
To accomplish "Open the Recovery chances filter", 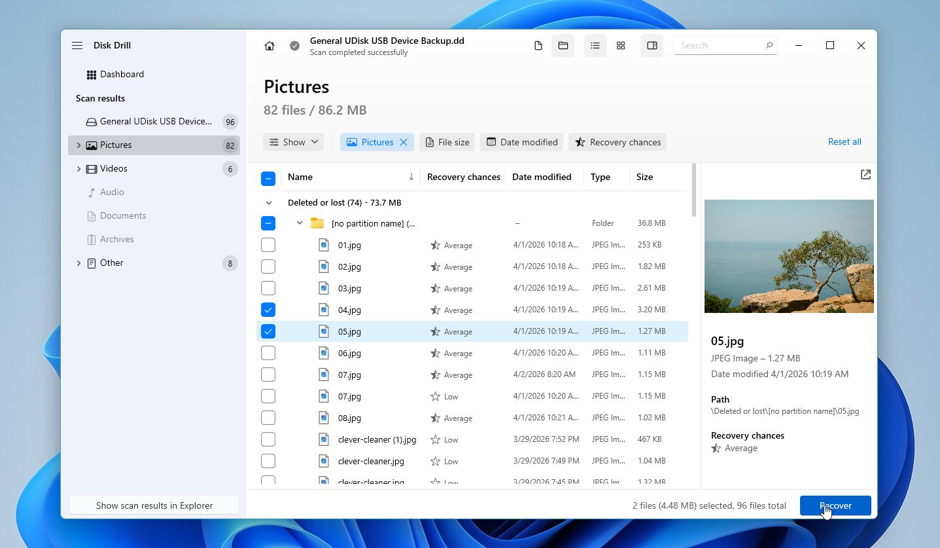I will pos(617,142).
